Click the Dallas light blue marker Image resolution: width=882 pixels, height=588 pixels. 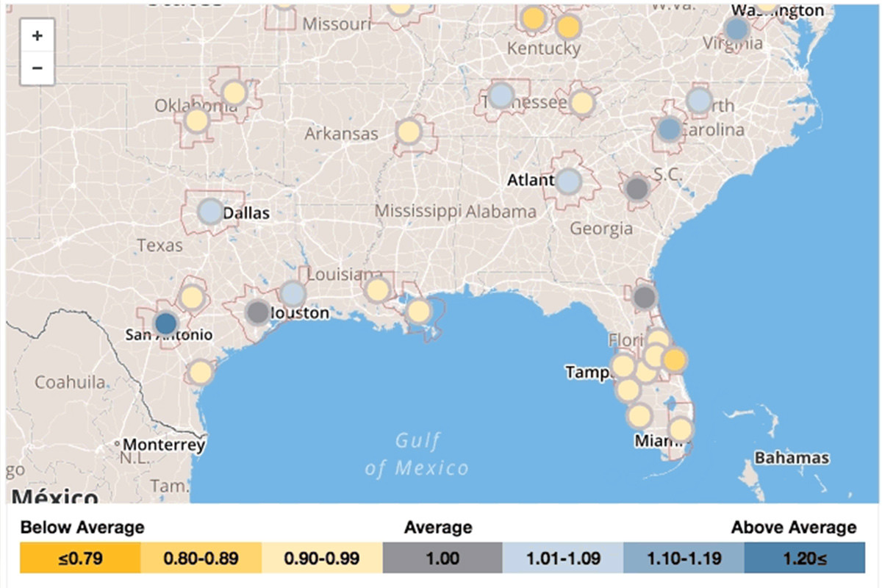210,212
